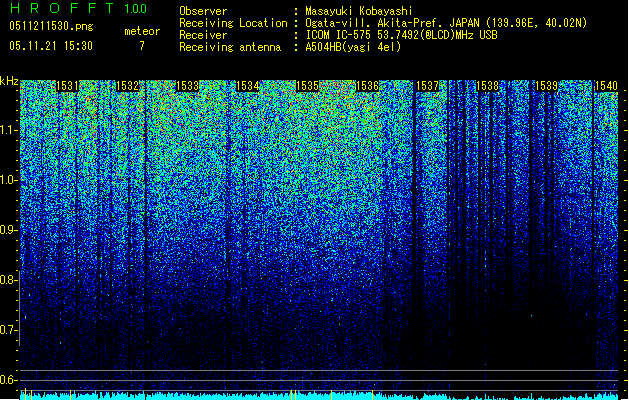This screenshot has width=629, height=400.
Task: Click the 1532 time marker
Action: tap(127, 86)
